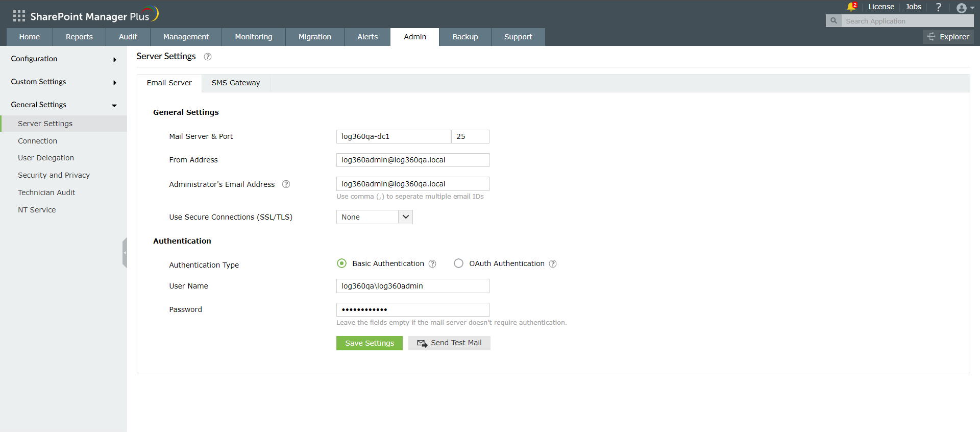
Task: Click the SharePoint Manager Plus logo
Action: (x=94, y=15)
